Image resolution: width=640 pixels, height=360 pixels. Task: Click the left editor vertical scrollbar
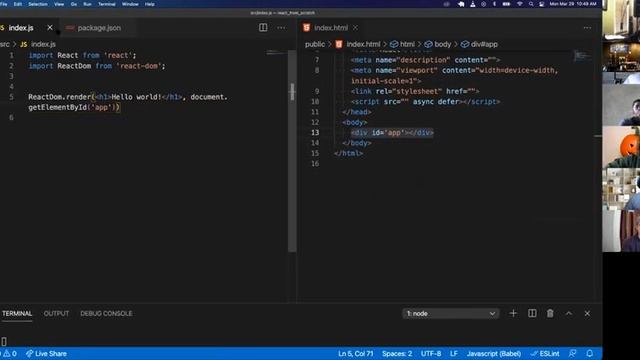pyautogui.click(x=292, y=151)
